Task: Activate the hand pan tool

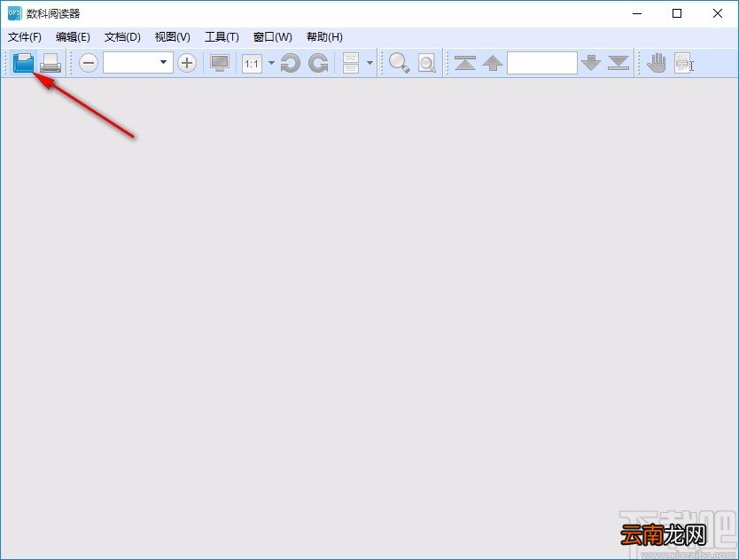Action: coord(656,63)
